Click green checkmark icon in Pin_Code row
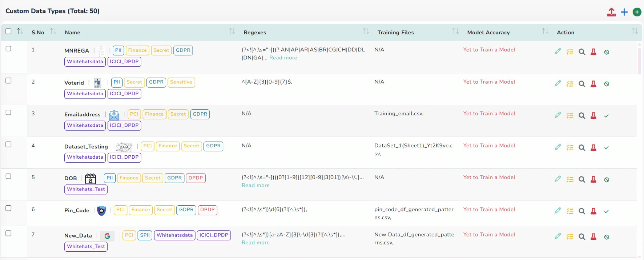The image size is (644, 260). [x=606, y=211]
